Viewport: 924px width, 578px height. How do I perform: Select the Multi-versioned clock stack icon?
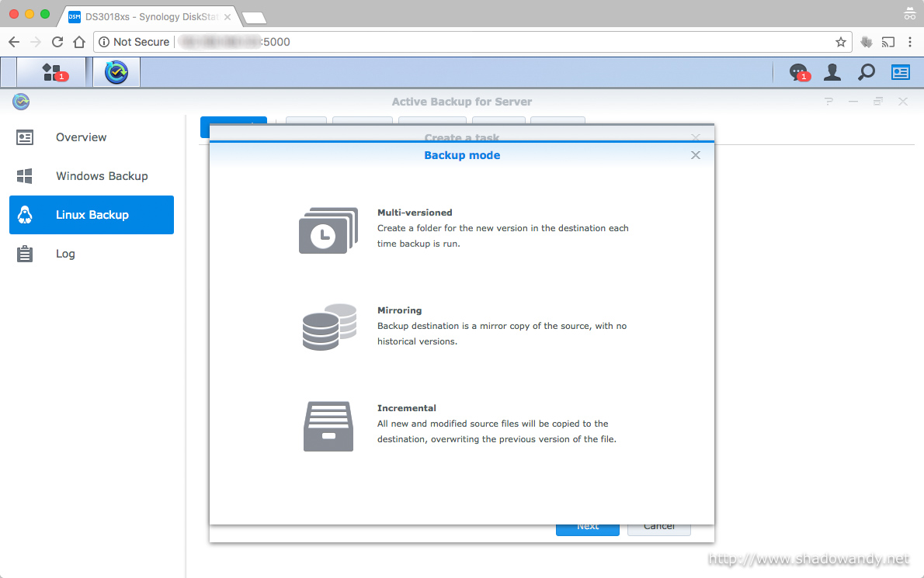[328, 230]
